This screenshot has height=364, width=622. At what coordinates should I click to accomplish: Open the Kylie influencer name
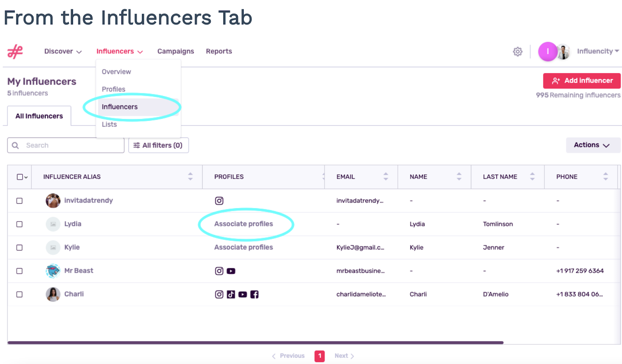(x=72, y=247)
